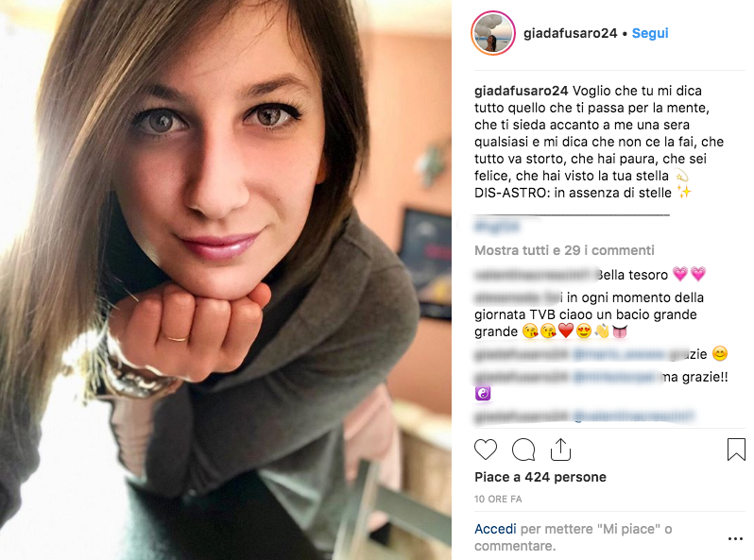754x560 pixels.
Task: Open the 10 ORE FA timestamp link
Action: tap(498, 499)
